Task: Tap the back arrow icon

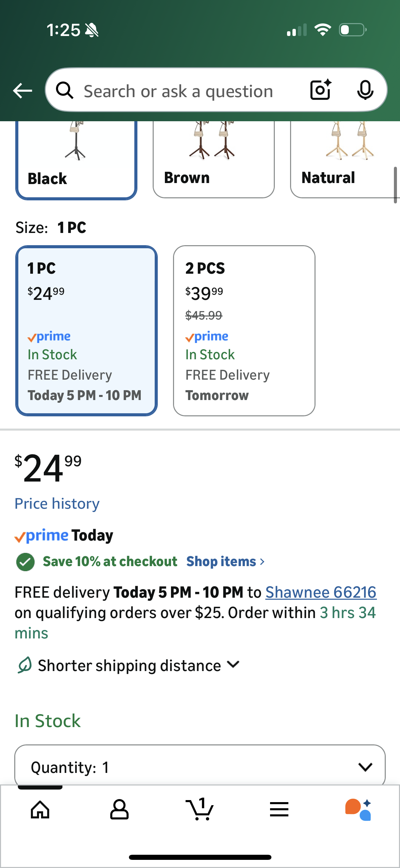Action: pos(22,90)
